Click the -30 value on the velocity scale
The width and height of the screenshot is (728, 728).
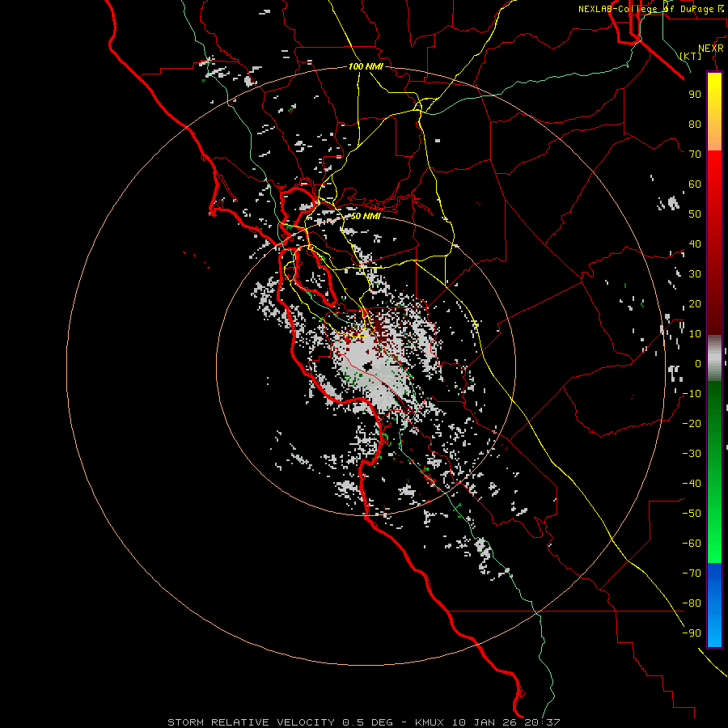point(692,454)
